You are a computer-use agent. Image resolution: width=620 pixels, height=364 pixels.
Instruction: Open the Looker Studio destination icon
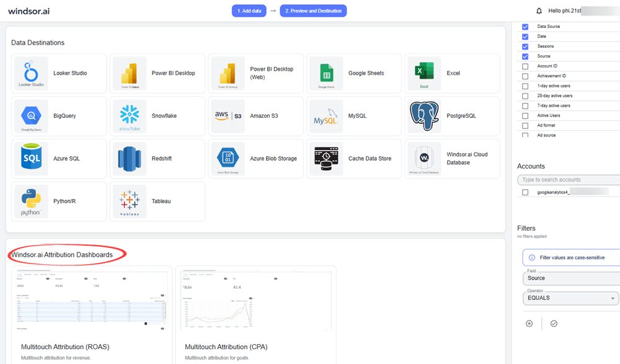(31, 73)
